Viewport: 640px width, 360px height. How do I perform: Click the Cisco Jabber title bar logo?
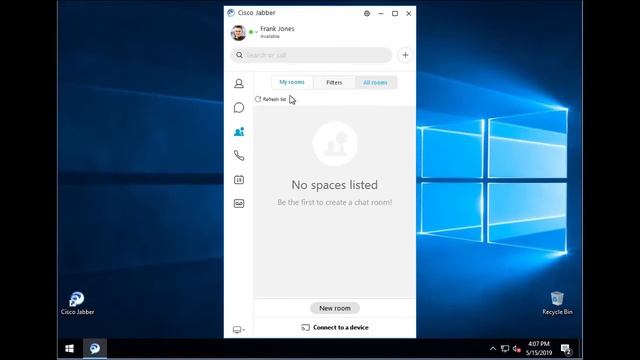[x=231, y=13]
